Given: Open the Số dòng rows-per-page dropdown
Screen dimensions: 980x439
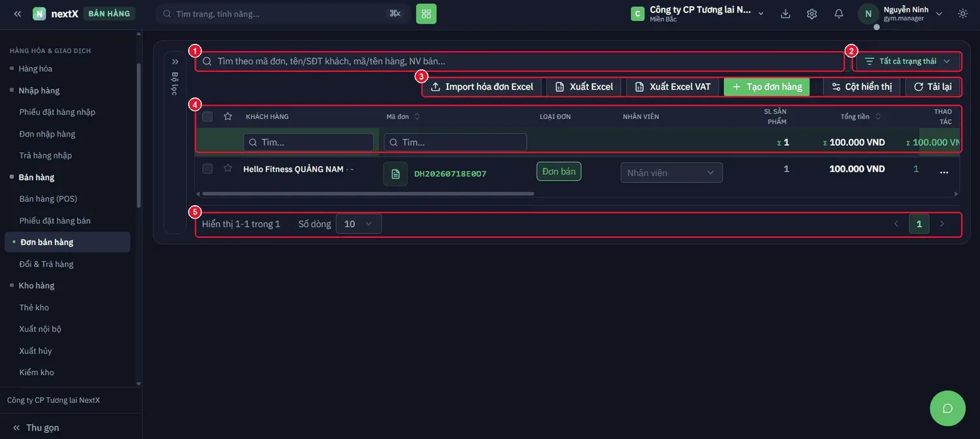Looking at the screenshot, I should click(359, 224).
